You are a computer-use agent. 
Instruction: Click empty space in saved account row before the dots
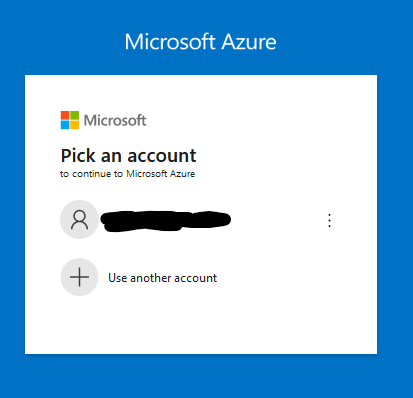click(x=277, y=220)
